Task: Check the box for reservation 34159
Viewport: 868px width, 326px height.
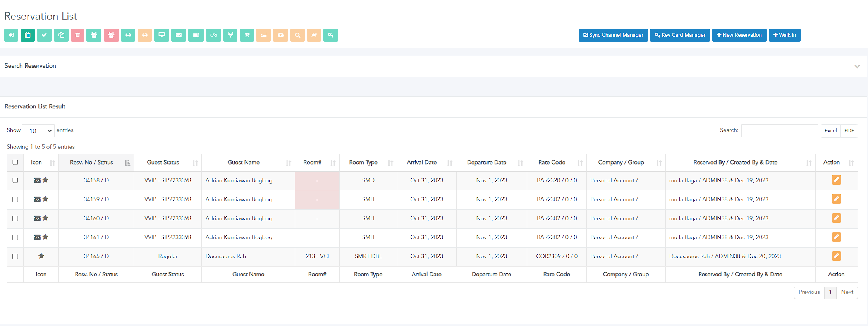Action: (15, 199)
